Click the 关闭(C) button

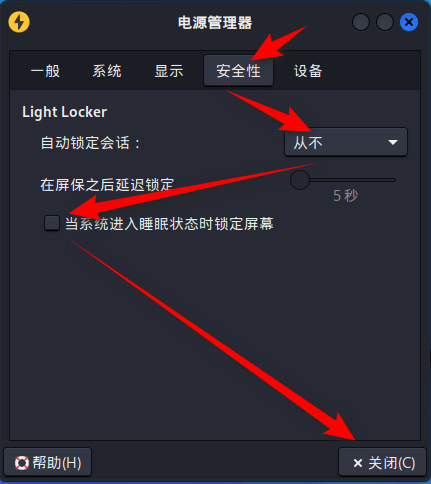[x=383, y=463]
